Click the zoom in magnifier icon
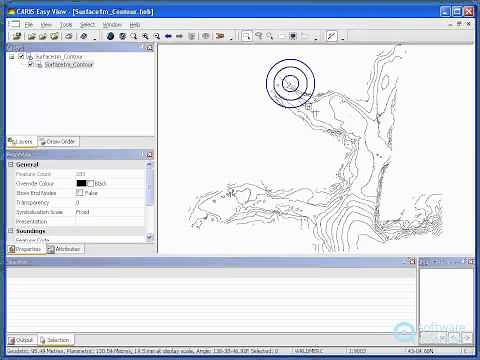This screenshot has width=480, height=360. click(145, 36)
